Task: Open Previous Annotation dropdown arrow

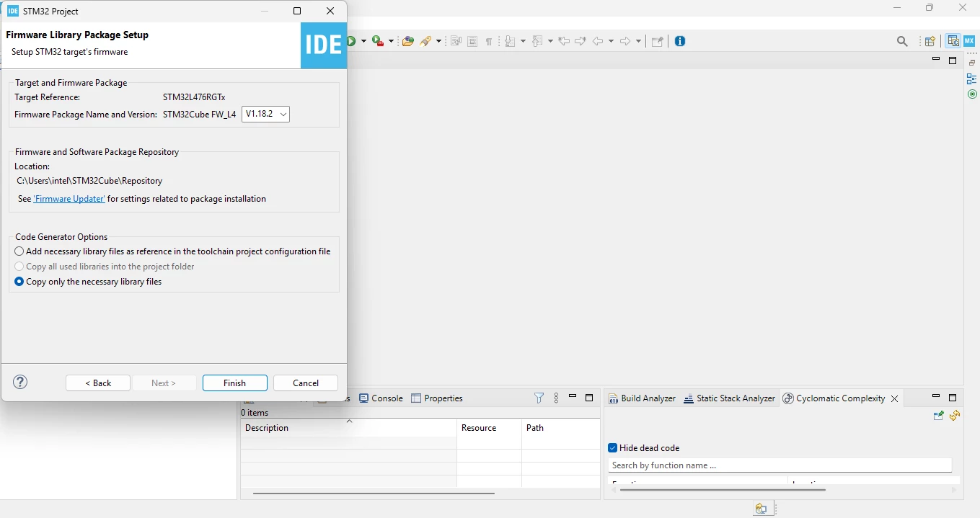Action: click(x=550, y=41)
